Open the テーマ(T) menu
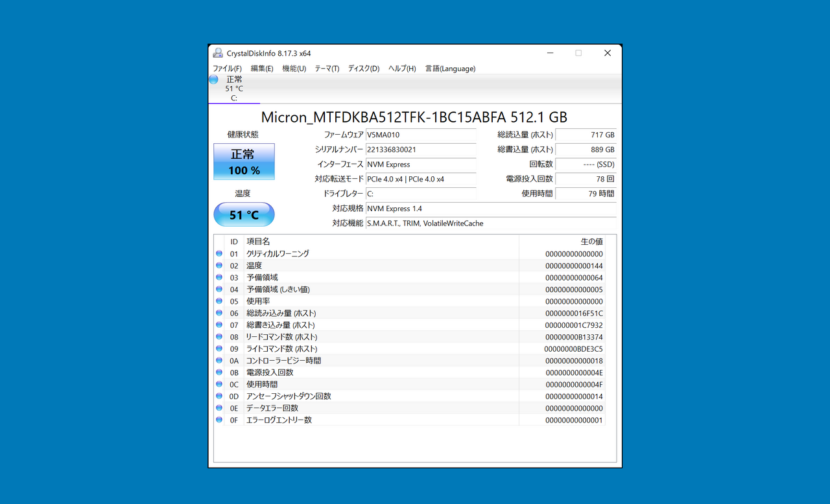This screenshot has height=504, width=830. 327,69
